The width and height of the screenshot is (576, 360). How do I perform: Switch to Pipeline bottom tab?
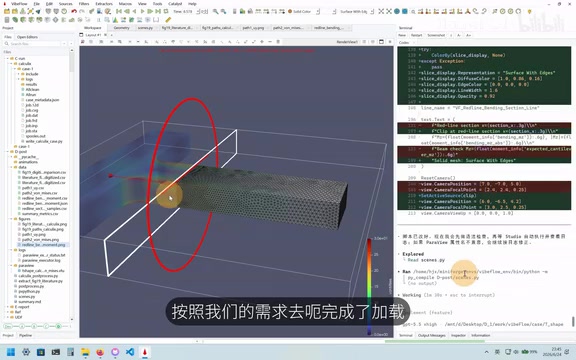[x=25, y=335]
